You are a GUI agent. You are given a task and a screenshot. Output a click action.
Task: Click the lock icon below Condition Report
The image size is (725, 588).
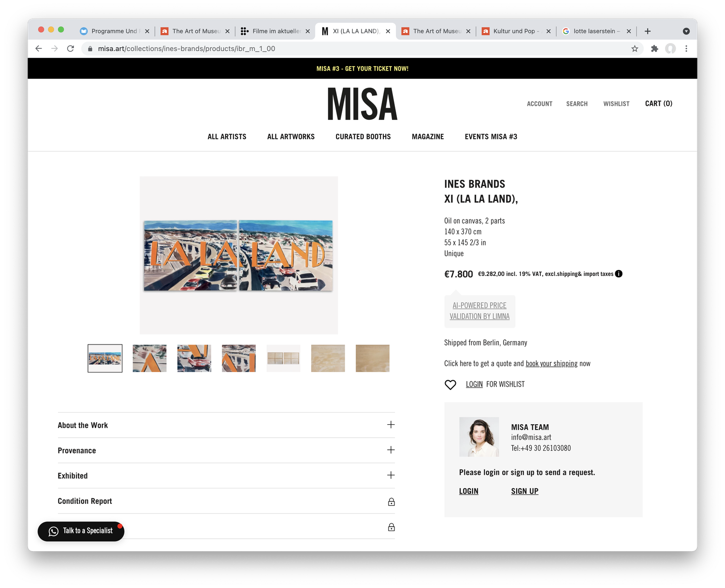[391, 527]
